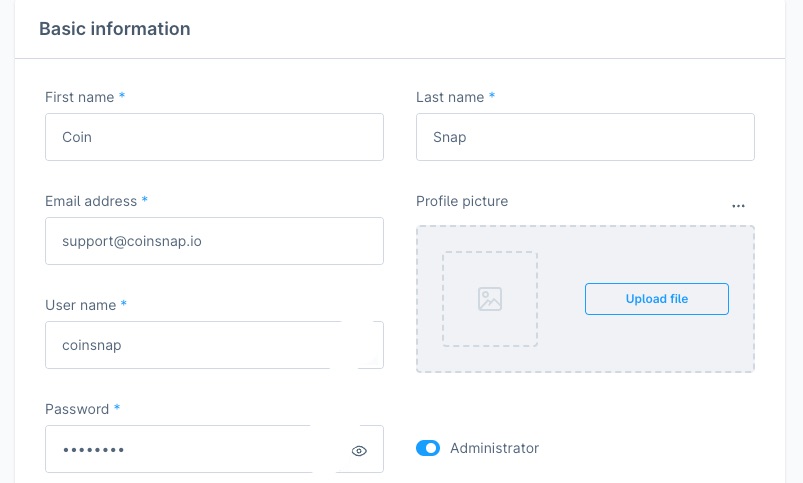
Task: Click the Password label text
Action: (x=77, y=409)
